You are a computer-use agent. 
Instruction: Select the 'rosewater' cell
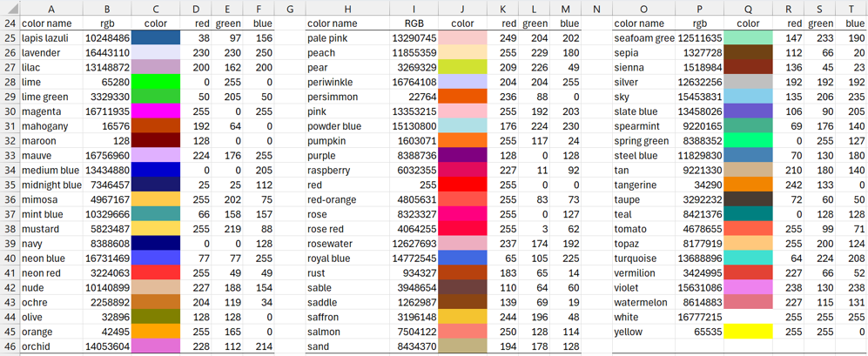pos(347,244)
